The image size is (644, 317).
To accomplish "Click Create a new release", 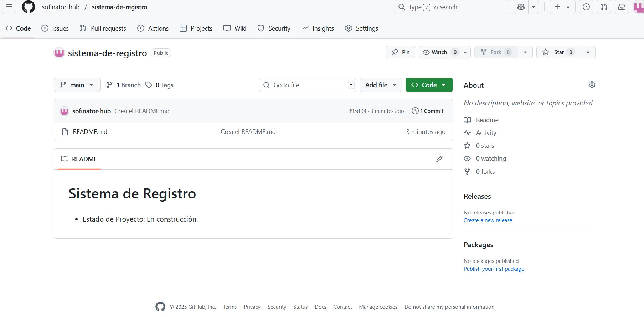I will tap(488, 220).
